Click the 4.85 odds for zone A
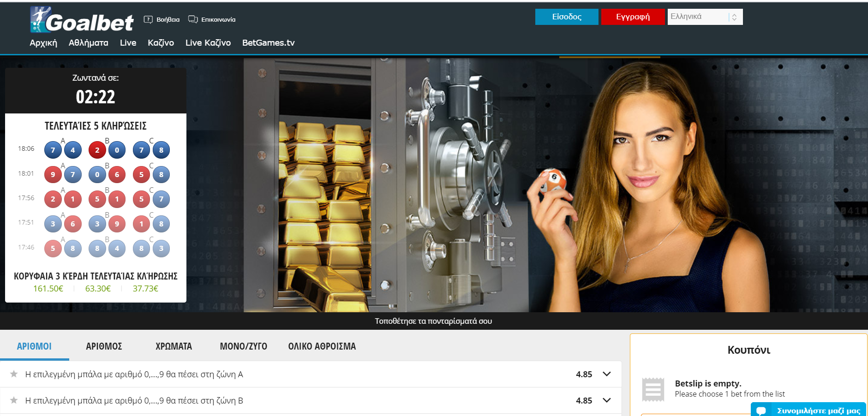 [x=584, y=374]
